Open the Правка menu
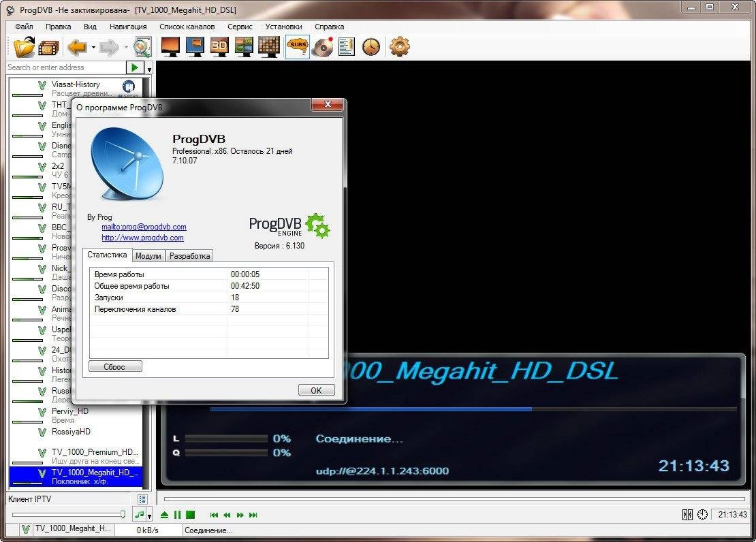 coord(58,27)
